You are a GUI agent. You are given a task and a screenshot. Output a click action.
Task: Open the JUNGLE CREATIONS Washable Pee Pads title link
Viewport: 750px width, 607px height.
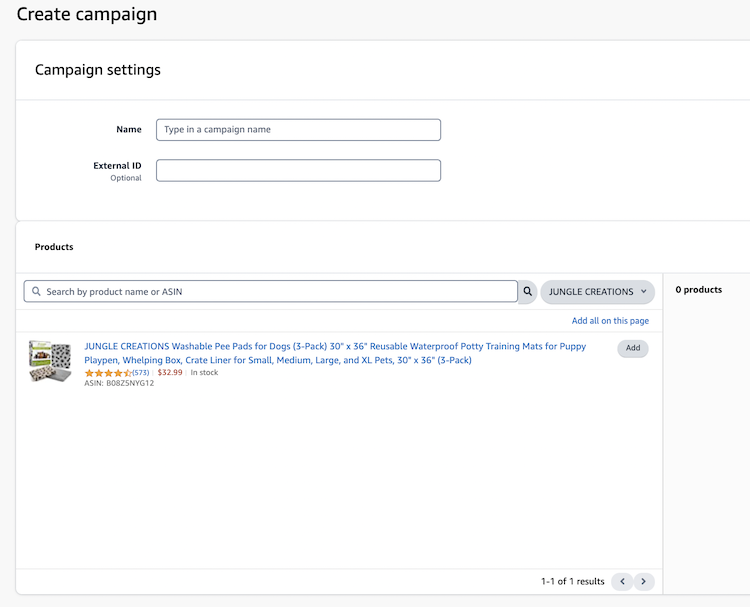click(335, 353)
